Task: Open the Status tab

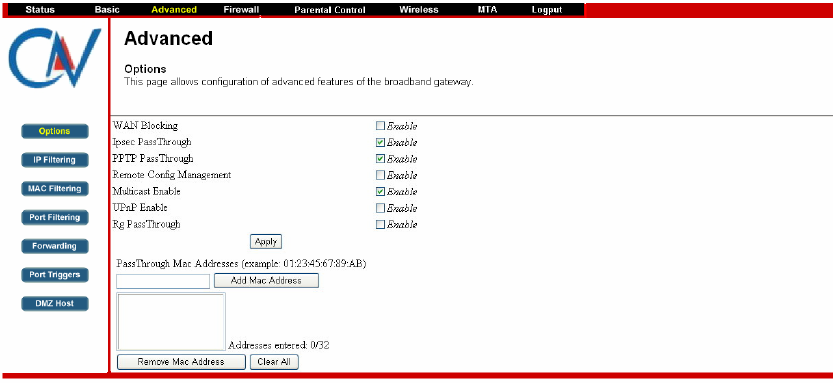Action: 40,10
